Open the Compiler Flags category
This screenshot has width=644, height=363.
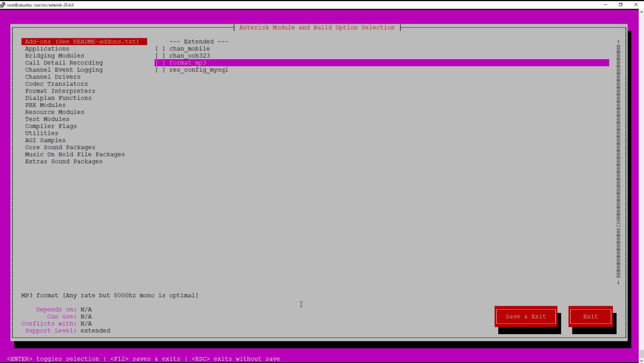tap(51, 126)
